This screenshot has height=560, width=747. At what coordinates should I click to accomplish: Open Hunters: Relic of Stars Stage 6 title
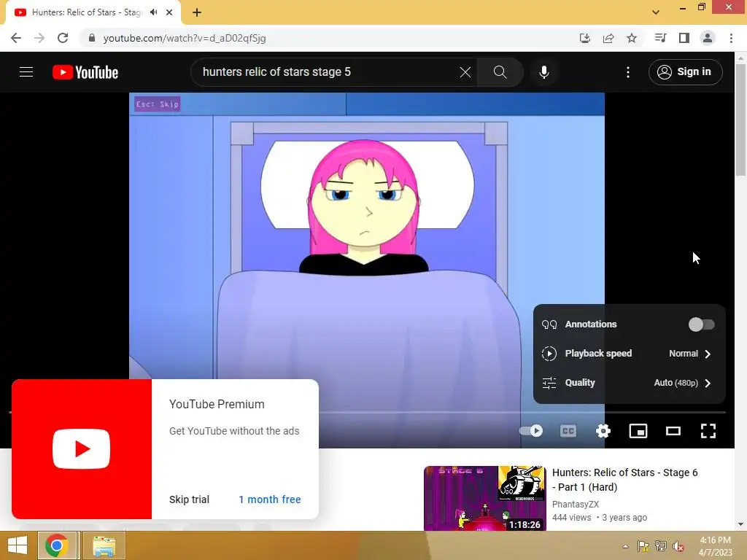coord(624,480)
